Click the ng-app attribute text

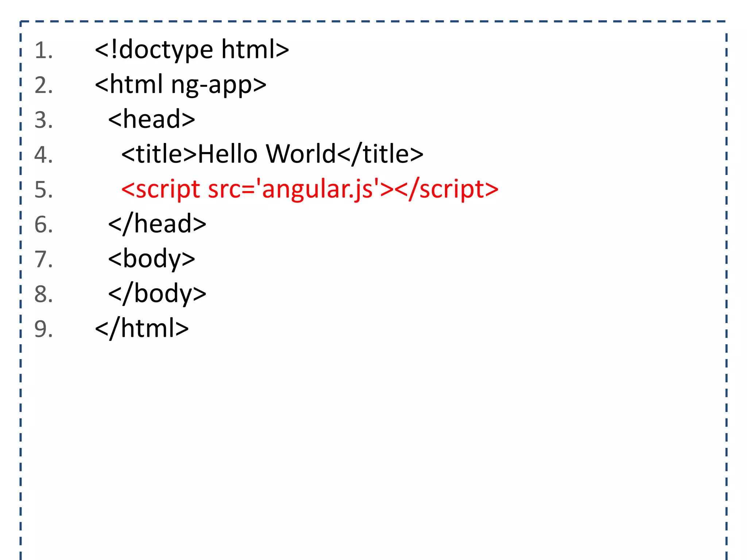coord(212,85)
